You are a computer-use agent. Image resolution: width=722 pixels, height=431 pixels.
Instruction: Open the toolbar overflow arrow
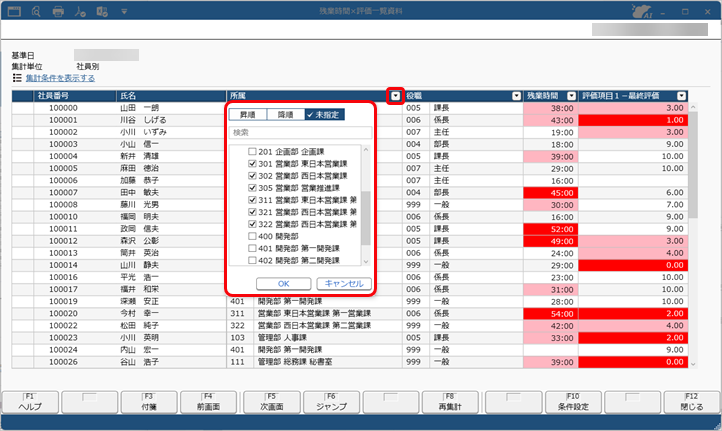point(124,12)
